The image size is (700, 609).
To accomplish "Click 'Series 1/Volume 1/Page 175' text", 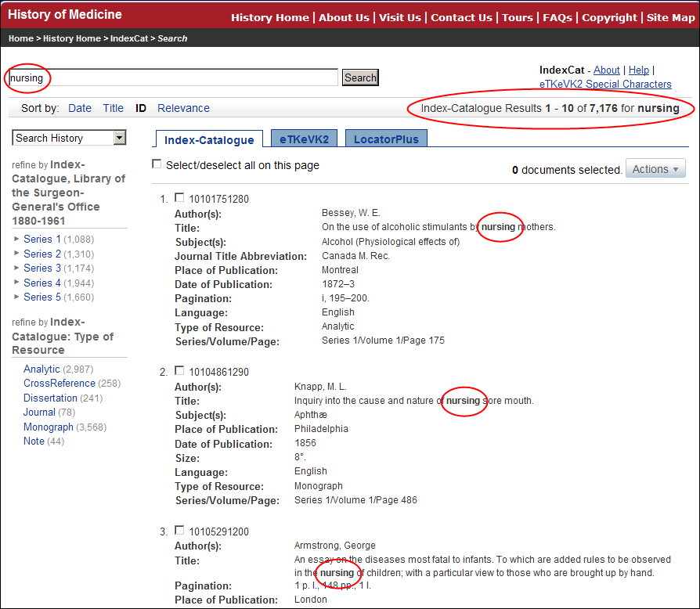I will 383,341.
